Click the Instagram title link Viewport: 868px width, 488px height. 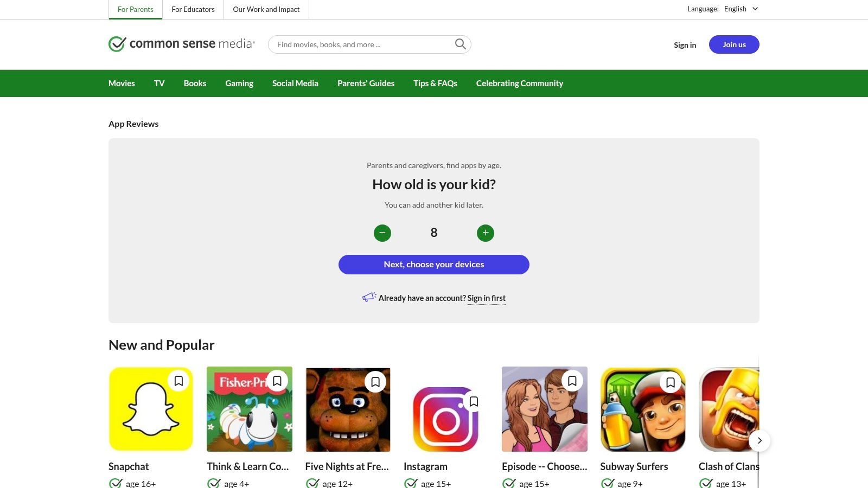click(x=425, y=467)
